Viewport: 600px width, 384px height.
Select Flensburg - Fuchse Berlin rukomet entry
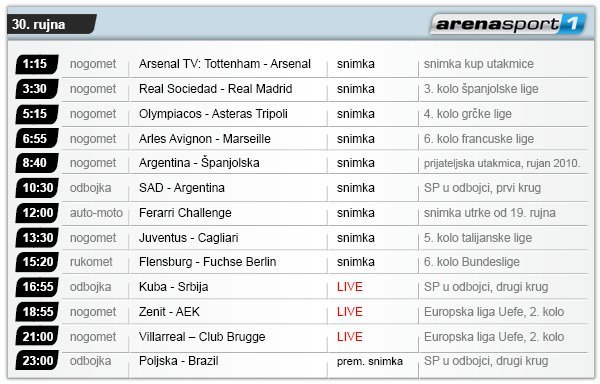point(207,262)
